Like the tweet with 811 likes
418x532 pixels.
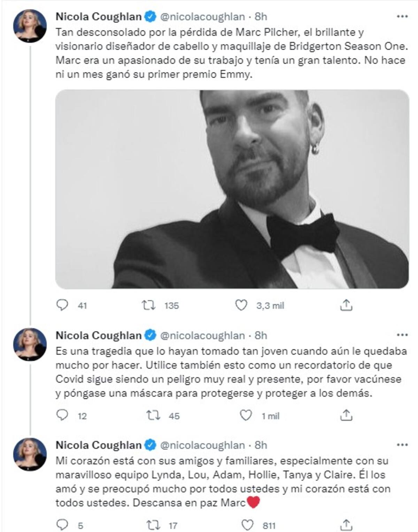pos(247,525)
